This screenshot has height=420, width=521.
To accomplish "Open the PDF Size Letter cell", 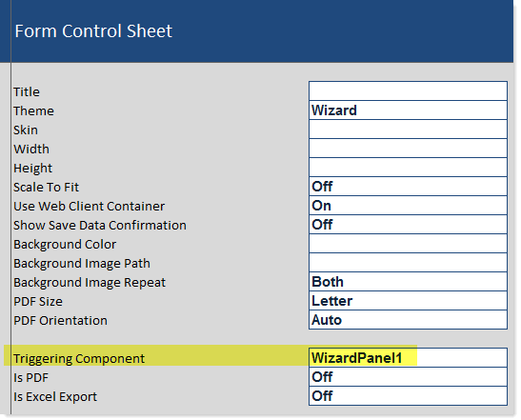I will coord(408,301).
